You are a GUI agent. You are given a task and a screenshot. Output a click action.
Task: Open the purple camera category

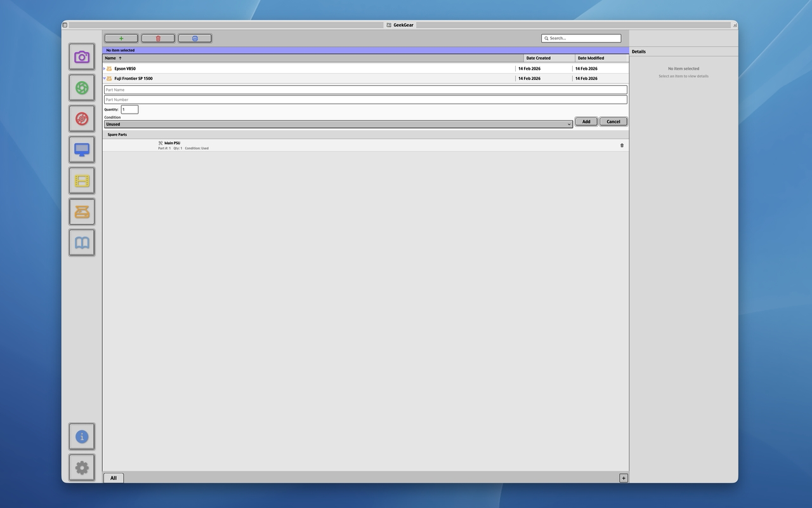point(82,57)
